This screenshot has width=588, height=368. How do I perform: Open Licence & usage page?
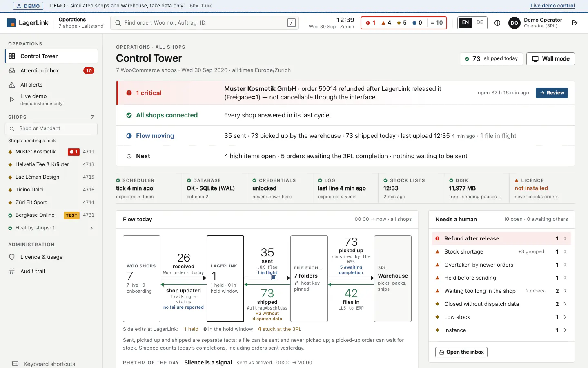tap(51, 257)
